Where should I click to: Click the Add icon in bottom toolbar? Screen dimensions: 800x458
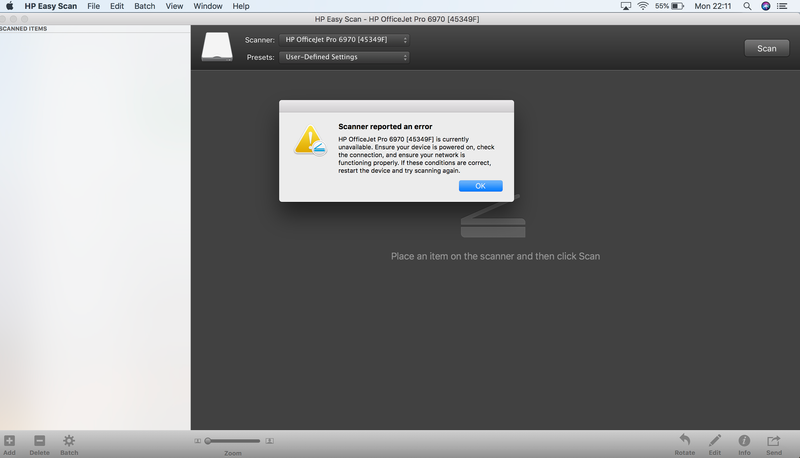point(9,441)
